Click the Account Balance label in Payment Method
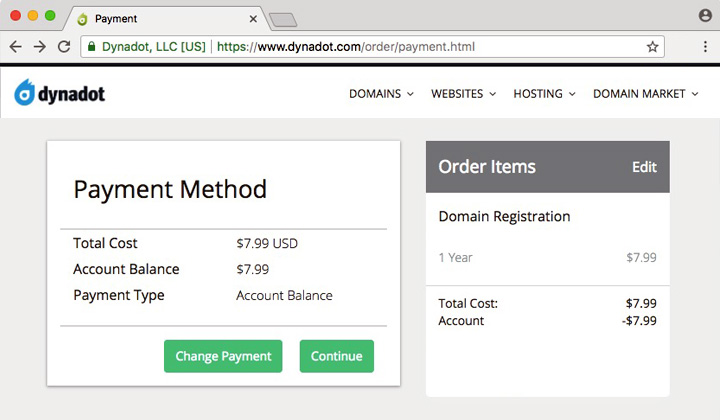 [126, 269]
